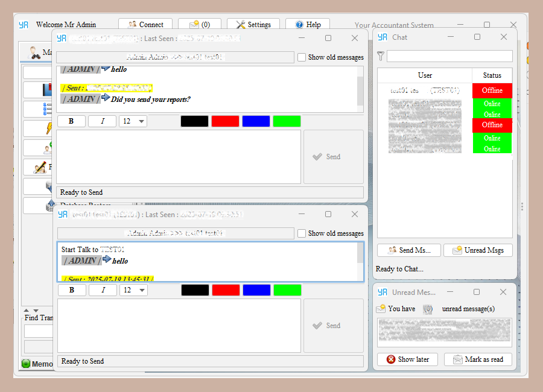
Task: Click YA logo of lower chat window
Action: [x=63, y=214]
